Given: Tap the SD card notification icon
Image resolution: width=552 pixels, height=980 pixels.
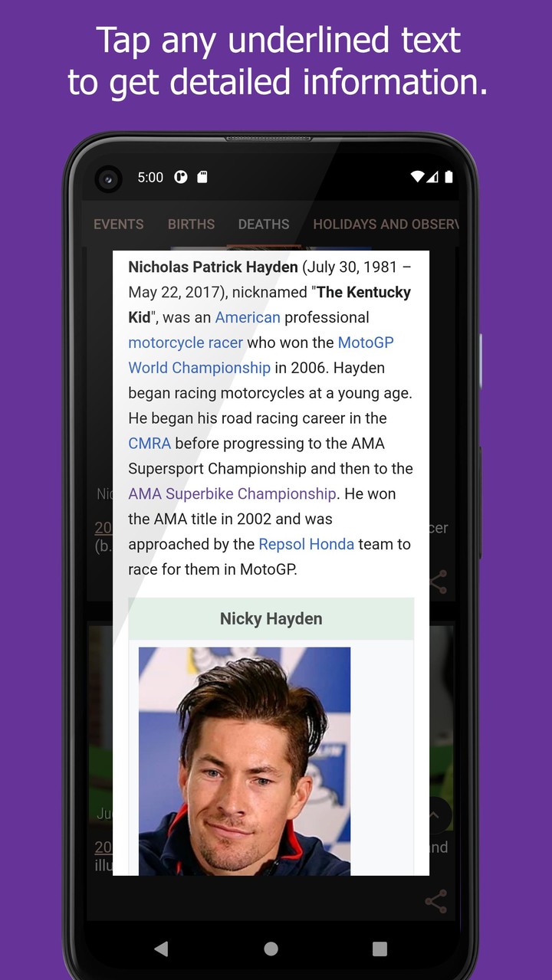Looking at the screenshot, I should pyautogui.click(x=202, y=177).
